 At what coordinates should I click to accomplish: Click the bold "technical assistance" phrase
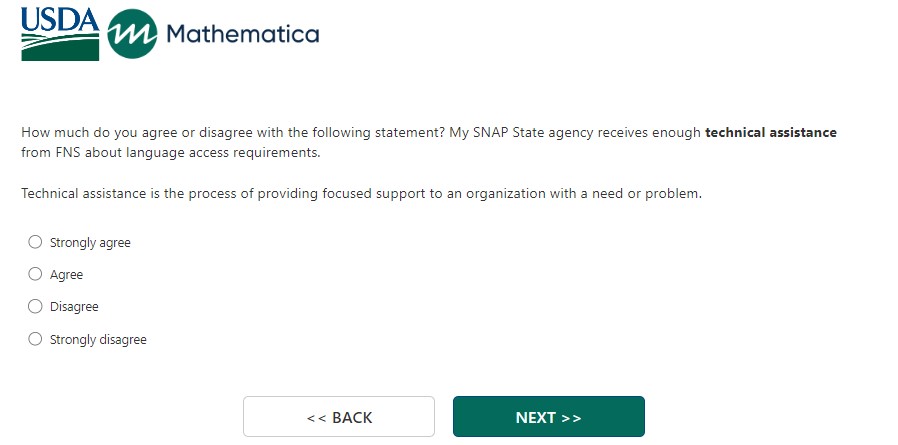[770, 132]
